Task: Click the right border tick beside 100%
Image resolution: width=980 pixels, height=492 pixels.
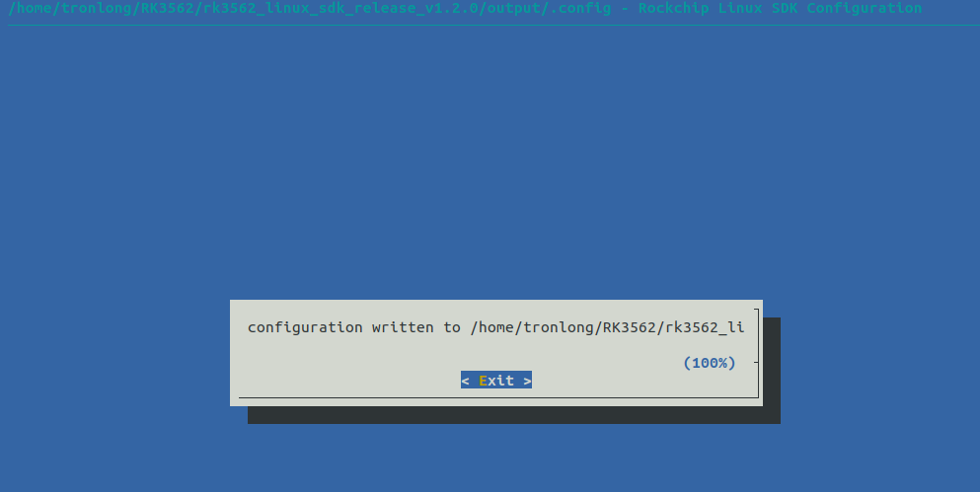Action: (x=756, y=362)
